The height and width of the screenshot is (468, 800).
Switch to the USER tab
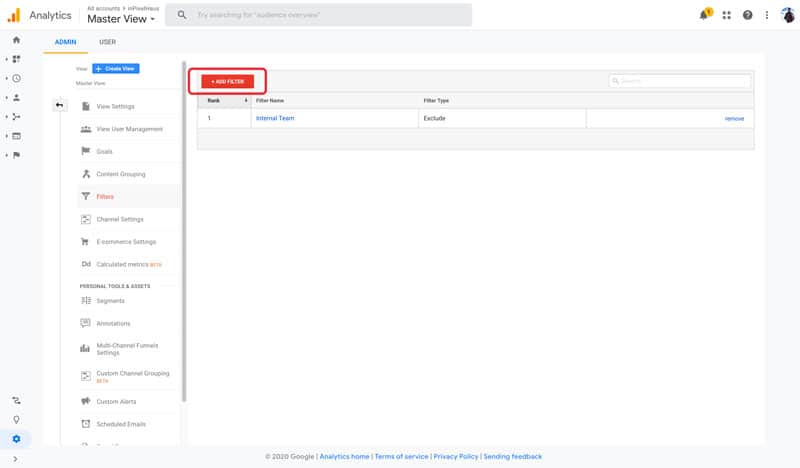click(x=107, y=42)
